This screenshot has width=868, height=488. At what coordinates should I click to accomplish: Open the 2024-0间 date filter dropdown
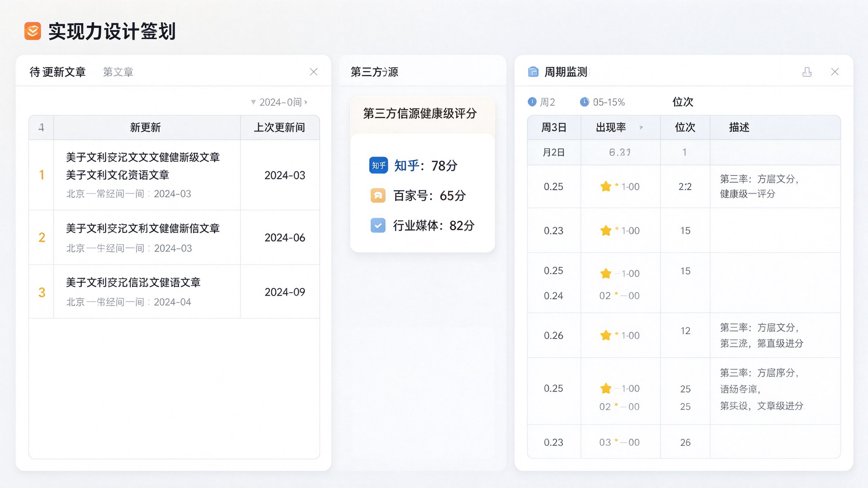coord(279,102)
